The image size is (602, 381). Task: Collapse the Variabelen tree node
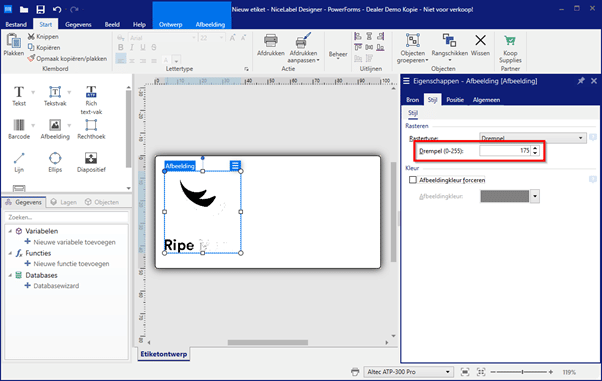10,231
